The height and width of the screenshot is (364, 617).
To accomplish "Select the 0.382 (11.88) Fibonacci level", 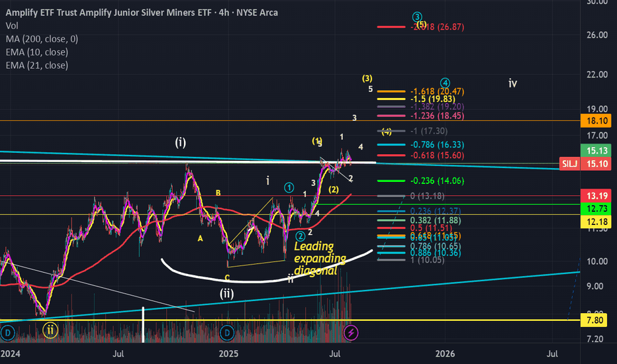I will tap(435, 221).
